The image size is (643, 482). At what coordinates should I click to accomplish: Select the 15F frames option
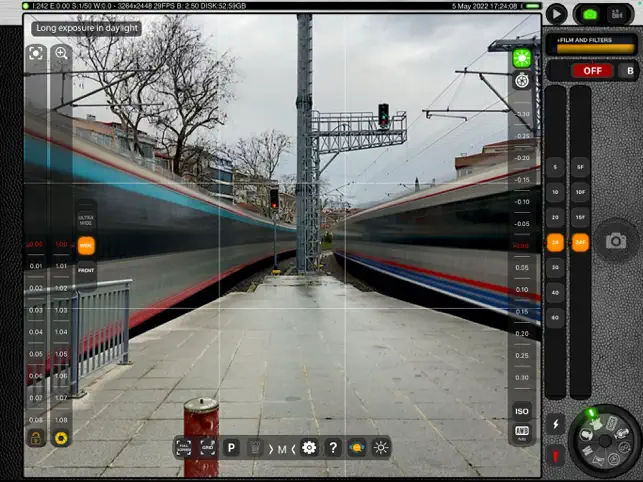coord(580,217)
